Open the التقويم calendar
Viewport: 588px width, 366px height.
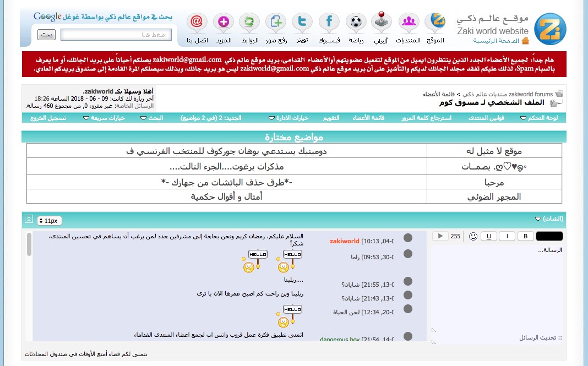pyautogui.click(x=331, y=118)
